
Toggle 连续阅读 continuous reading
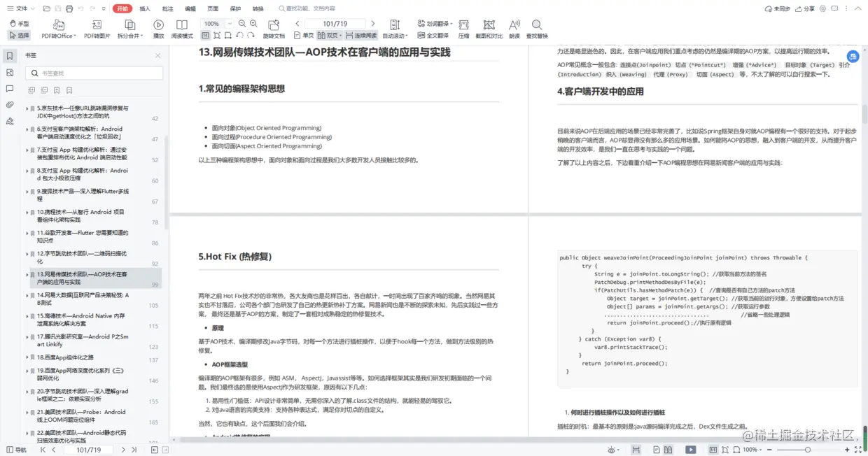[x=361, y=35]
